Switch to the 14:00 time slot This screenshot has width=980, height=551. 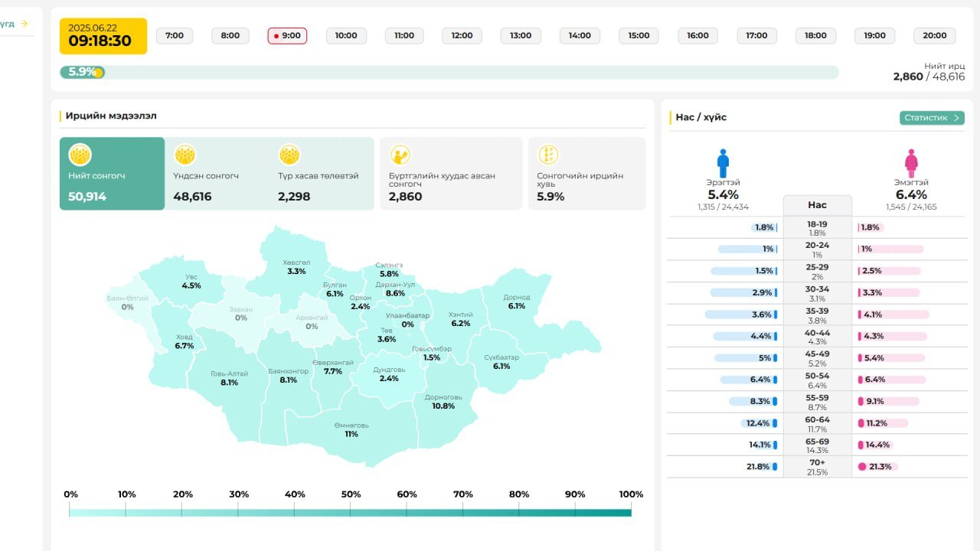pyautogui.click(x=580, y=36)
